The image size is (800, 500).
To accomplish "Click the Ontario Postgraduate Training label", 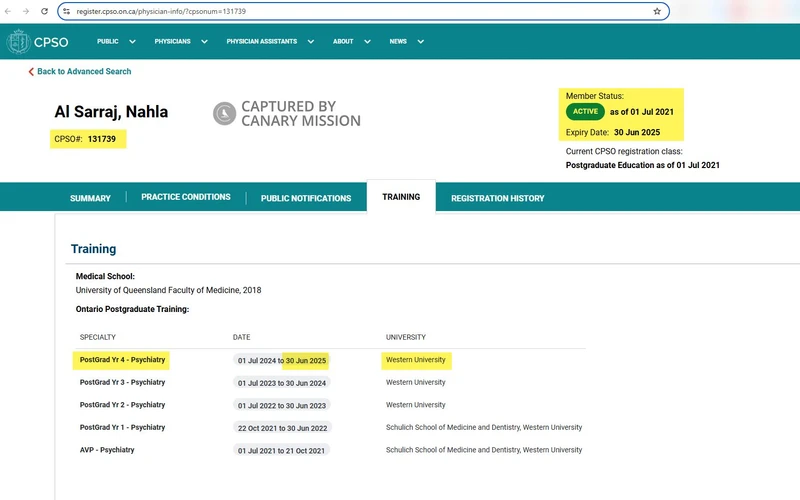I will [x=132, y=309].
